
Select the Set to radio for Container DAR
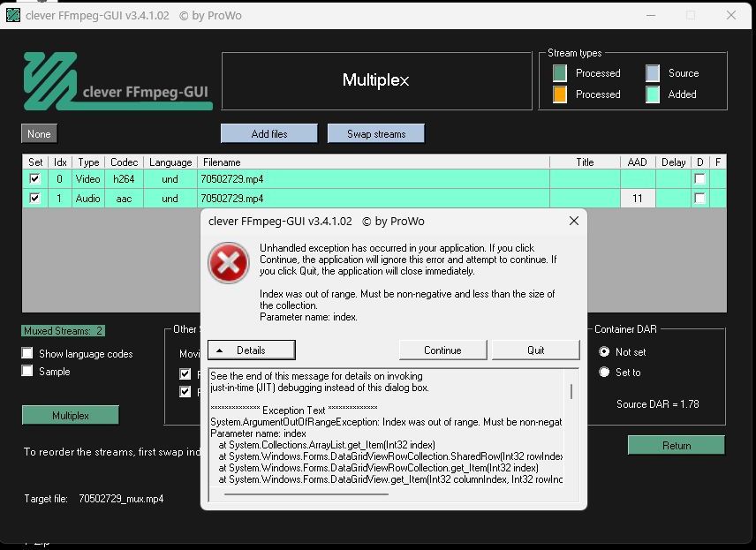tap(604, 372)
